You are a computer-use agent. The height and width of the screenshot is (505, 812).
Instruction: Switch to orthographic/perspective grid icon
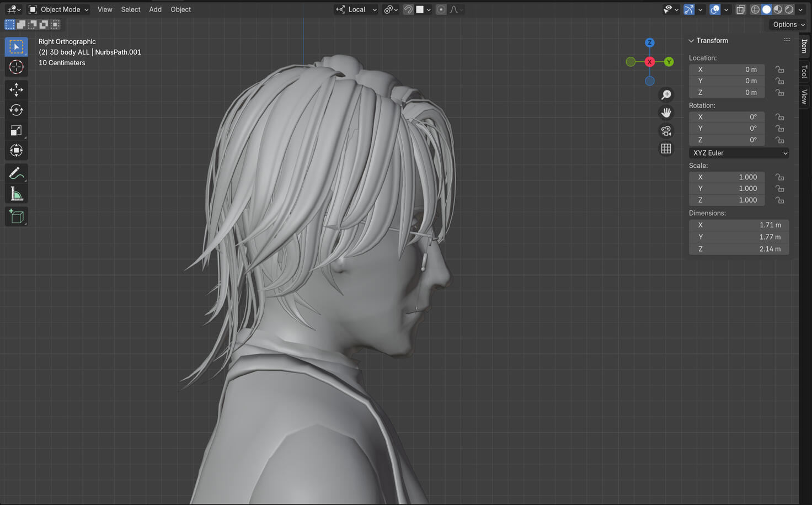[x=666, y=149]
